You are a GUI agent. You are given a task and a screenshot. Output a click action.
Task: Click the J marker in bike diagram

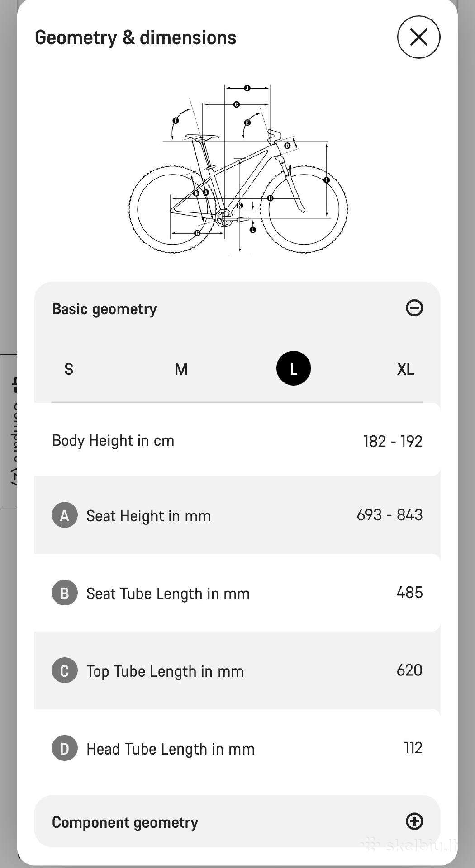tap(247, 88)
